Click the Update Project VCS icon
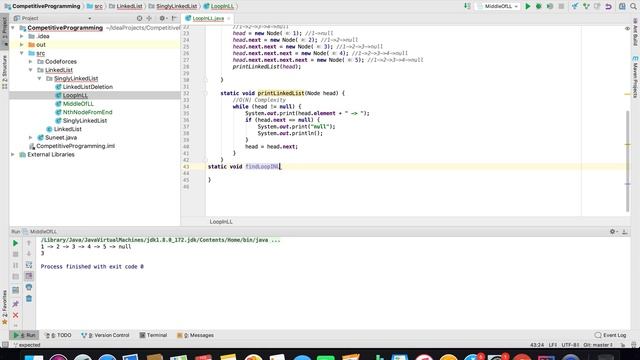Viewport: 640px width, 360px height. click(x=575, y=6)
